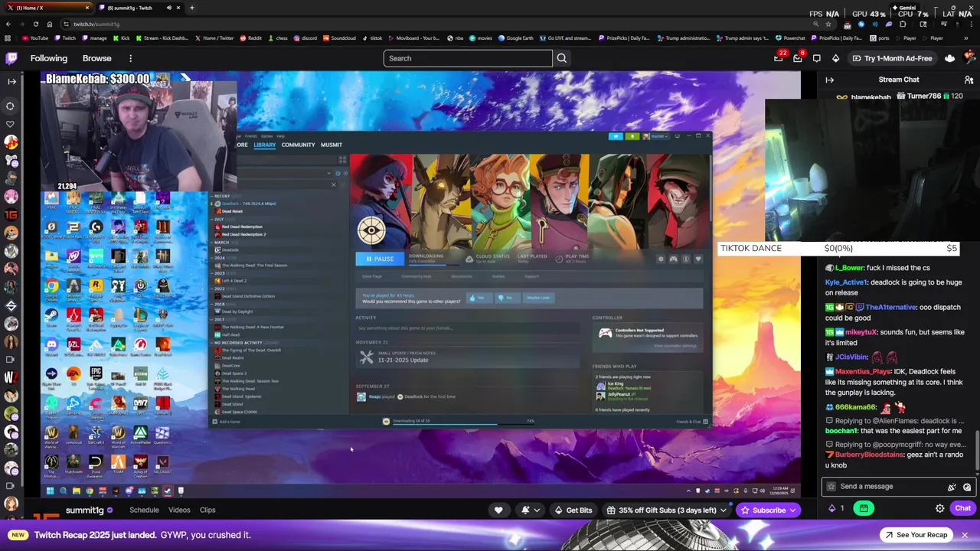Open summit1g Clips tab
Screen dimensions: 980x551
pos(207,510)
